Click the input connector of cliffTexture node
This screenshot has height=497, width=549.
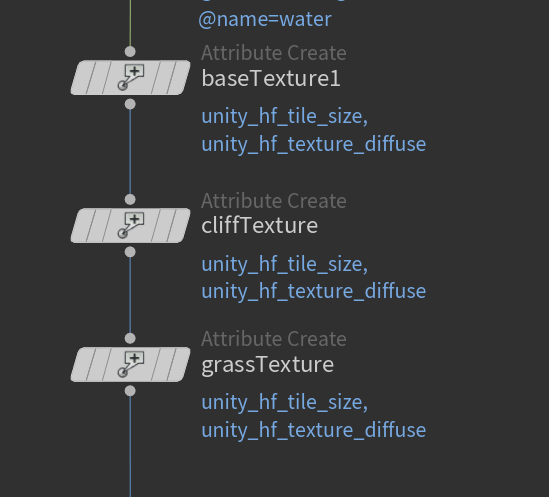(130, 200)
